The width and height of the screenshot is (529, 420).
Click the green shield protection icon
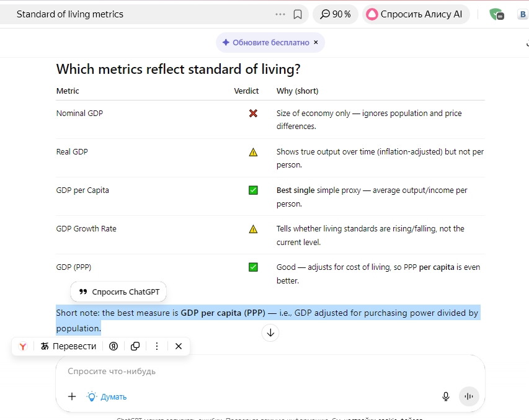[x=497, y=14]
